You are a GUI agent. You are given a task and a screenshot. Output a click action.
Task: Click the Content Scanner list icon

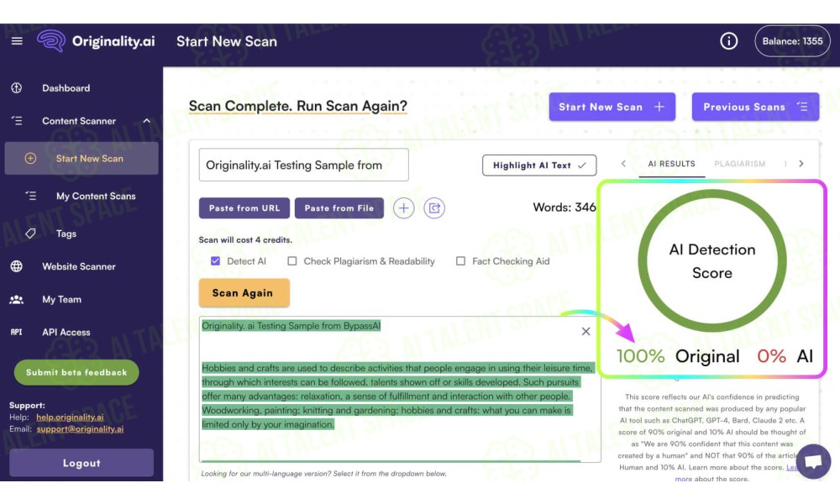17,121
